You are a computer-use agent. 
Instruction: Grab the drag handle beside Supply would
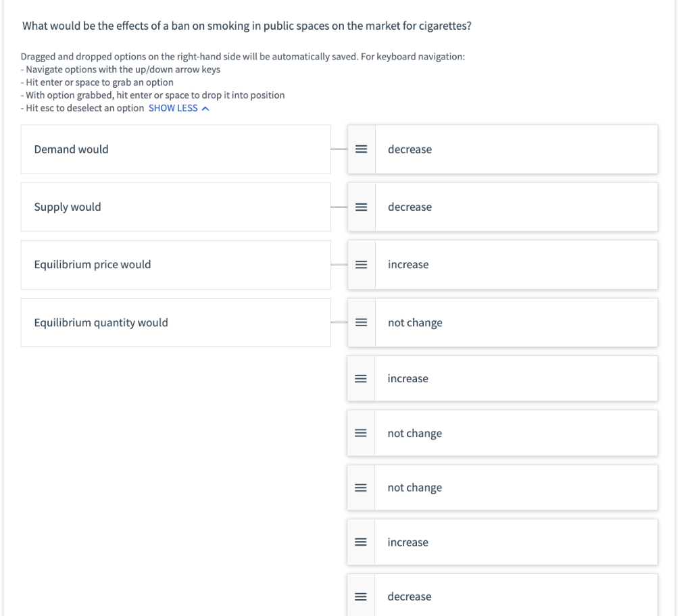click(361, 207)
